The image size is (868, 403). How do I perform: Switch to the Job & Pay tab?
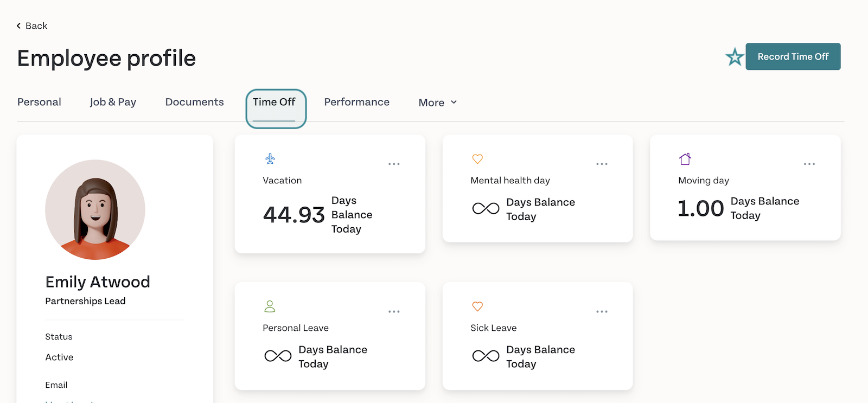(x=113, y=102)
